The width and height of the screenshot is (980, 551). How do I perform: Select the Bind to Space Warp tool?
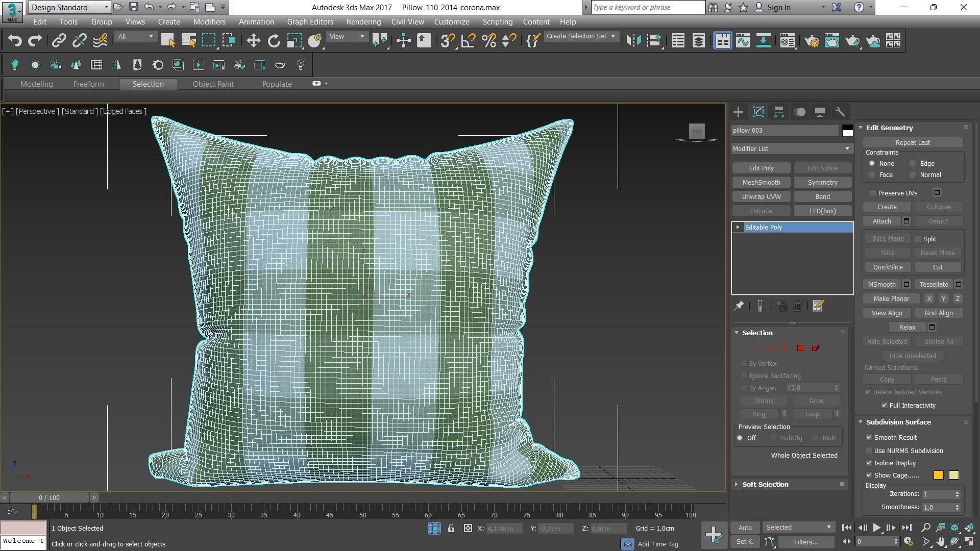click(100, 41)
